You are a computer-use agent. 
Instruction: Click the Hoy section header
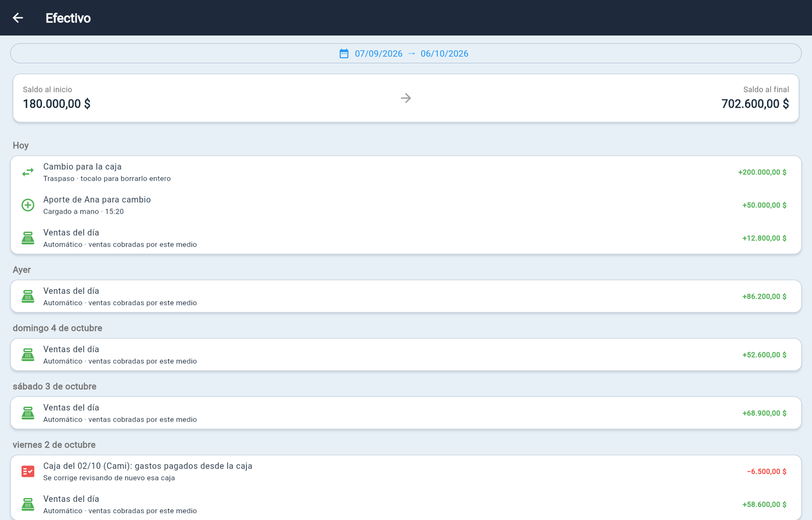(21, 146)
